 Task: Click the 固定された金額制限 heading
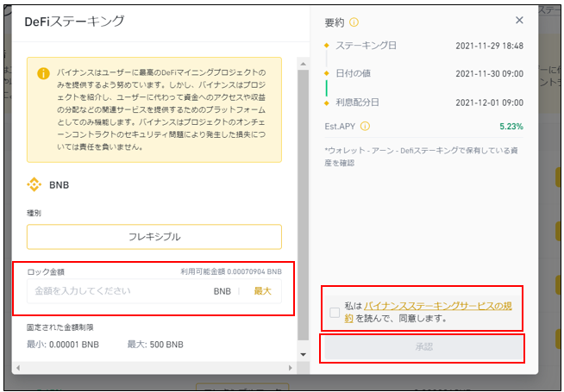coord(60,327)
